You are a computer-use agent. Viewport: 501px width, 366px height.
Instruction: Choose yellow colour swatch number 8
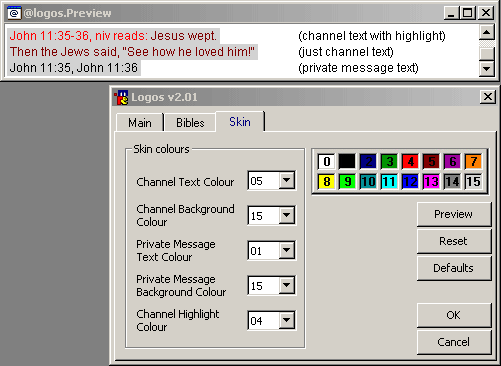[x=326, y=182]
